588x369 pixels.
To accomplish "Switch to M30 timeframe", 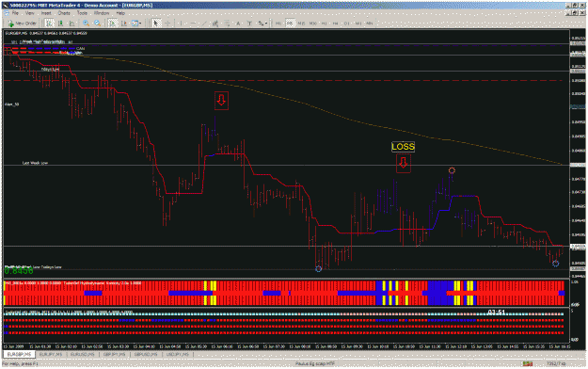I will click(312, 24).
